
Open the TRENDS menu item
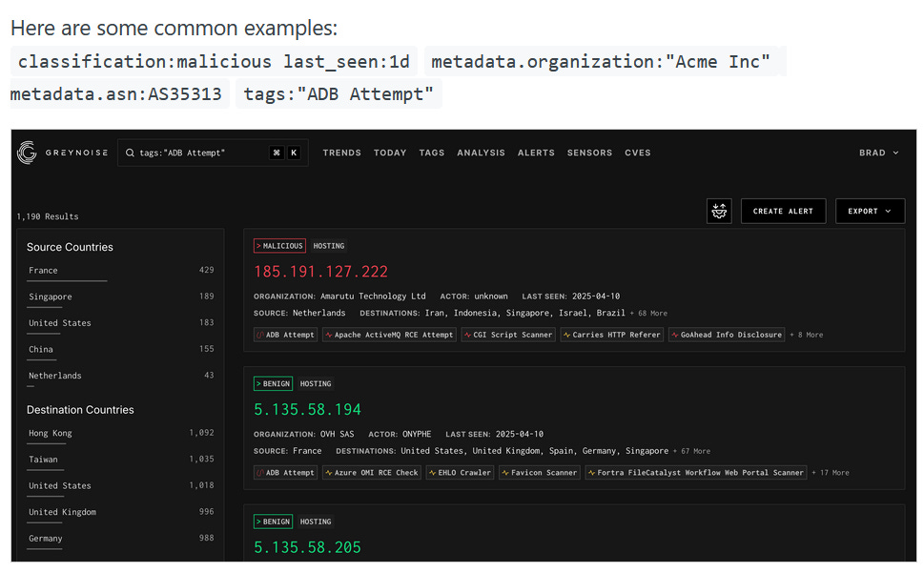(x=341, y=153)
